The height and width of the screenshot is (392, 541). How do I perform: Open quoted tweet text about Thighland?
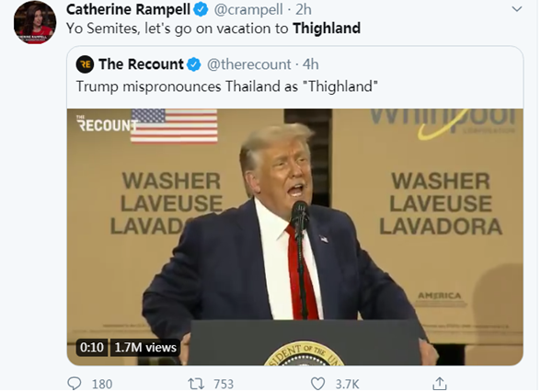(x=227, y=86)
